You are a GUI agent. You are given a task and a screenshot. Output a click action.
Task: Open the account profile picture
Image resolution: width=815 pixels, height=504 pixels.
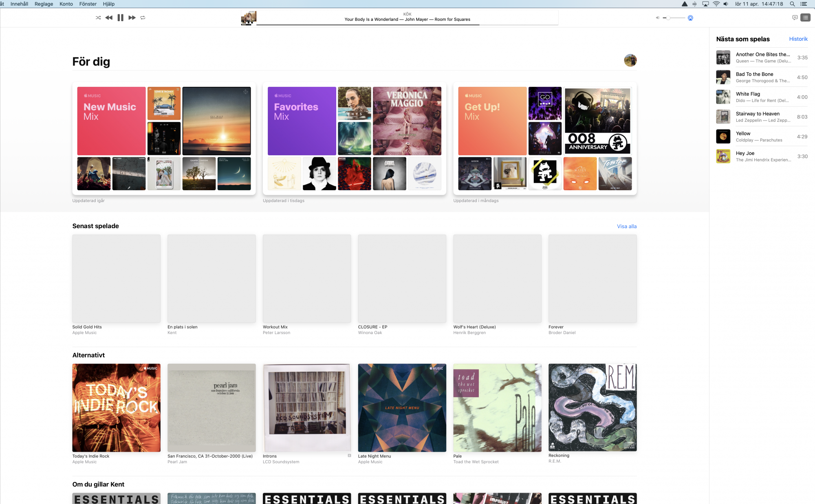click(x=630, y=60)
